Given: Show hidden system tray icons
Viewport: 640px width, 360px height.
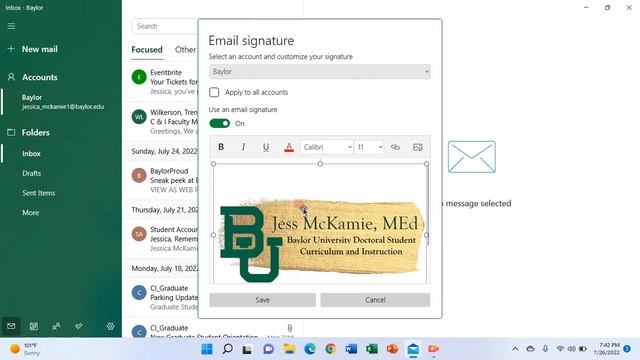Looking at the screenshot, I should pos(515,349).
